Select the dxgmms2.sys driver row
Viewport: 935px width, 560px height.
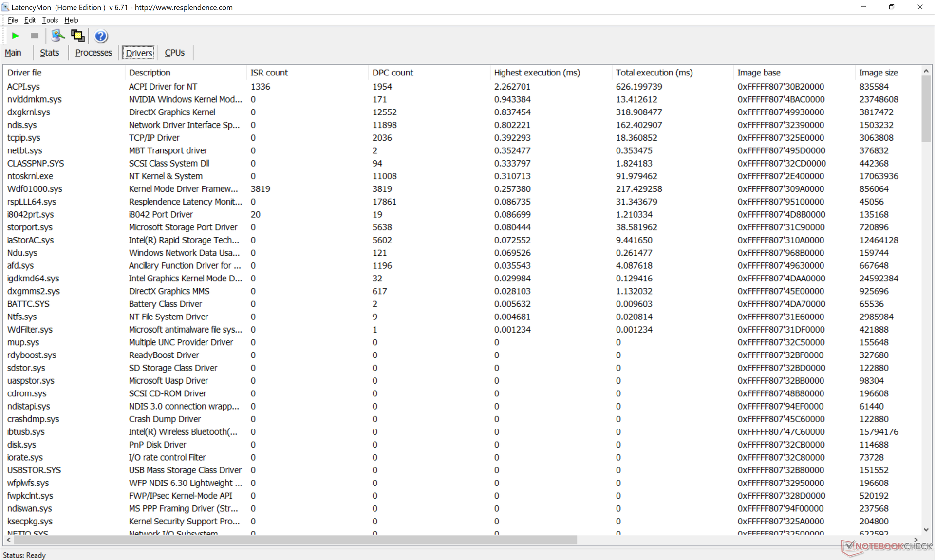pyautogui.click(x=462, y=291)
